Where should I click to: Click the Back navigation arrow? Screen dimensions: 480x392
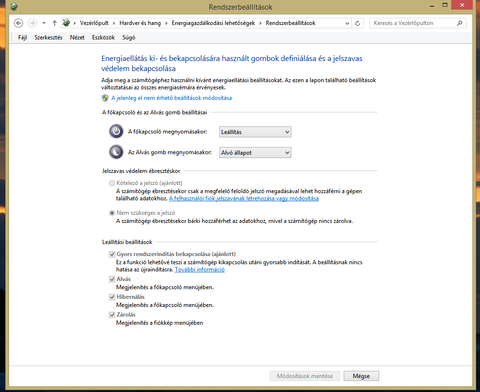click(19, 23)
